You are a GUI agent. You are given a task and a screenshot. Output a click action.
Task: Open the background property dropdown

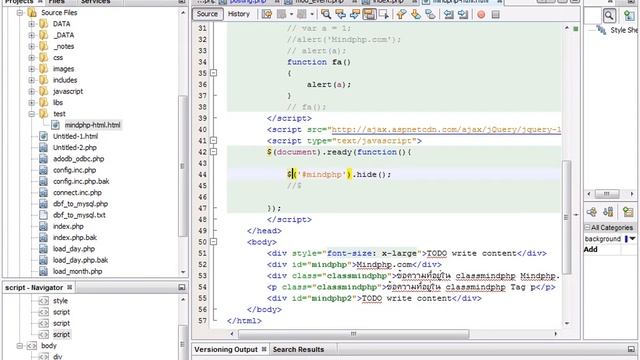tap(632, 238)
